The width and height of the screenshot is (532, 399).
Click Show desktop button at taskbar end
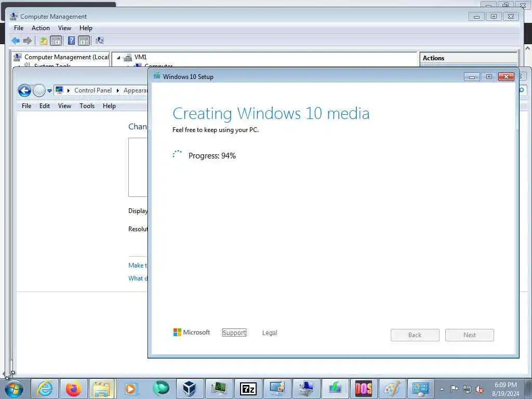(528, 389)
